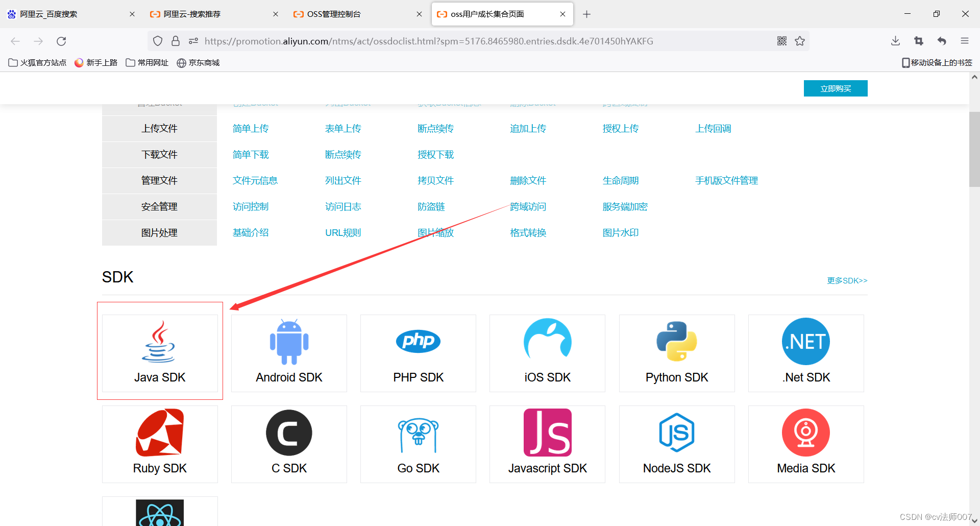Open the 手机版文件管理 link

coord(727,181)
